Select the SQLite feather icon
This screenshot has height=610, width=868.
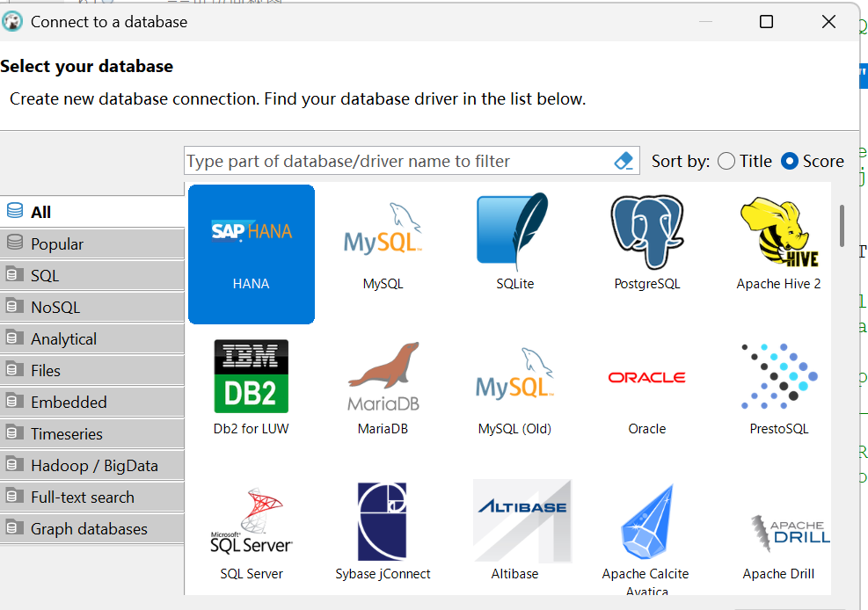click(514, 231)
